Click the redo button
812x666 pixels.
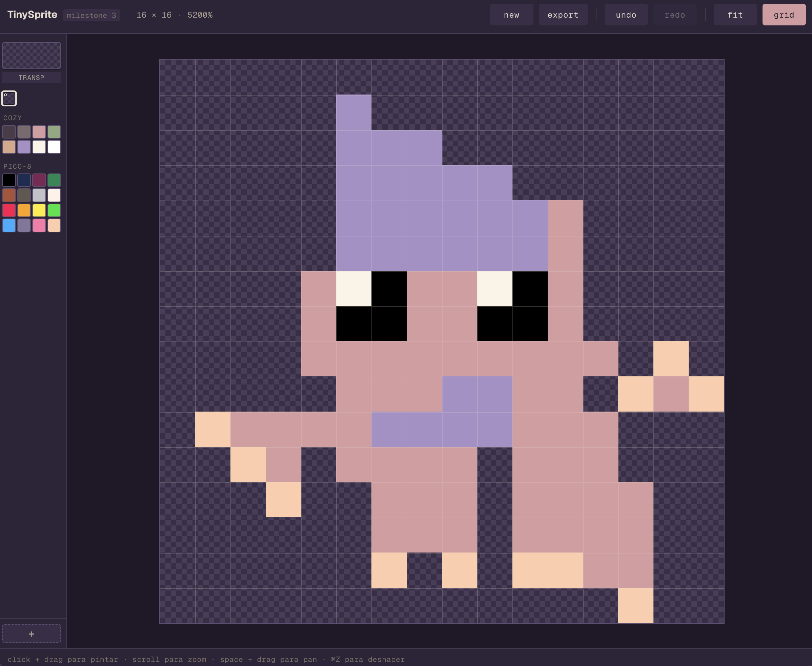(675, 15)
